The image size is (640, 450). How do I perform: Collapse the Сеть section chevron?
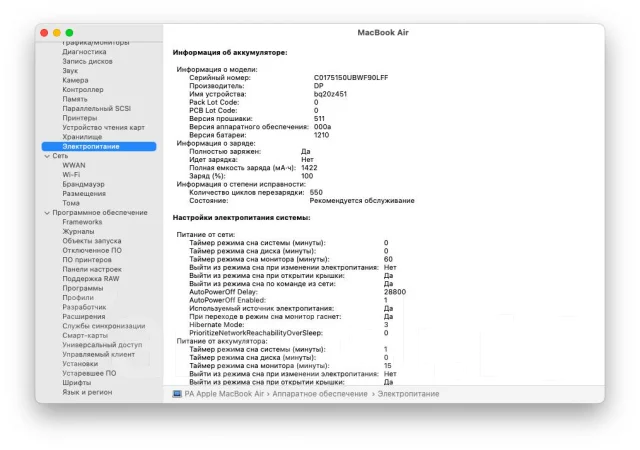click(47, 156)
